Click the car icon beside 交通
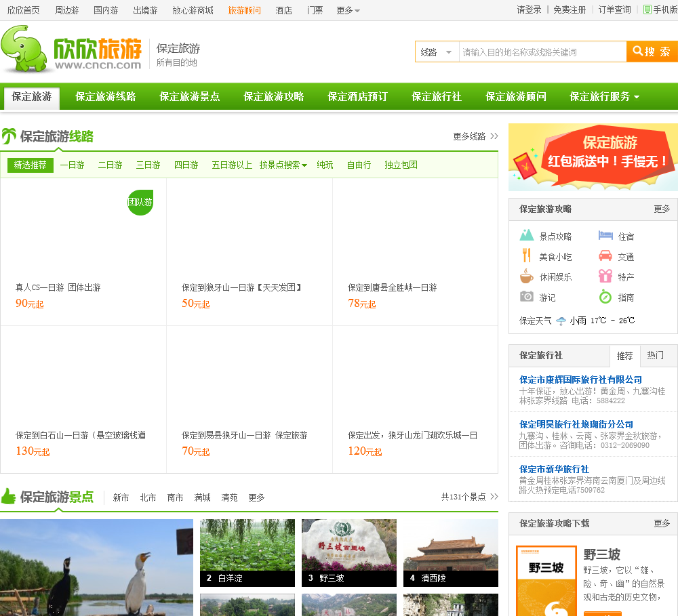Screen dimensions: 678x616 pos(605,255)
